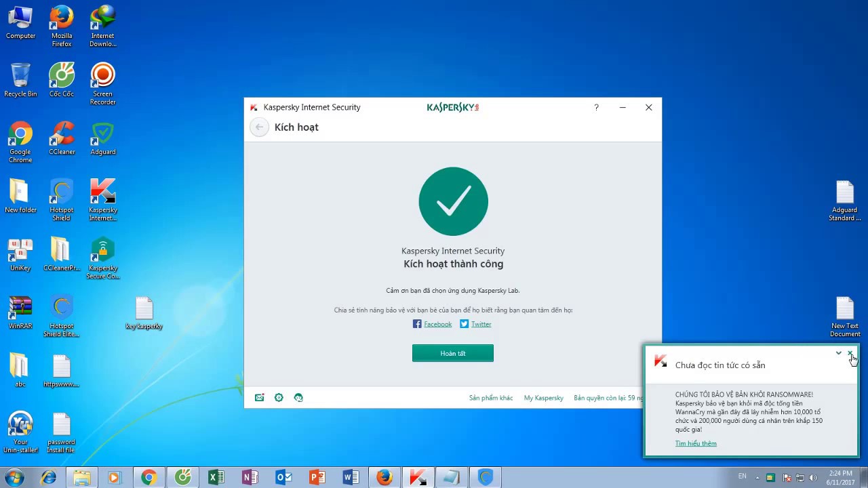Image resolution: width=868 pixels, height=488 pixels.
Task: Open WinRAR desktop shortcut
Action: coord(20,312)
